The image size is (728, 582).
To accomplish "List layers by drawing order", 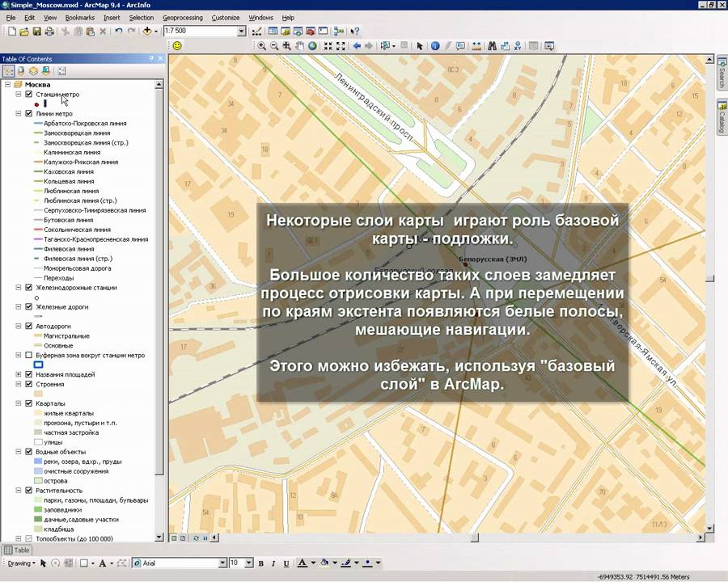I will click(8, 71).
